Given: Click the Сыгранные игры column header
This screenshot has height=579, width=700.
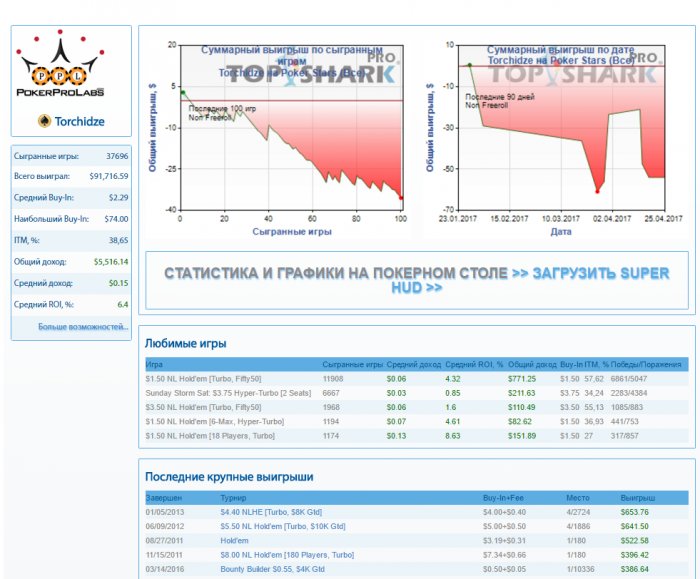Looking at the screenshot, I should (x=353, y=364).
